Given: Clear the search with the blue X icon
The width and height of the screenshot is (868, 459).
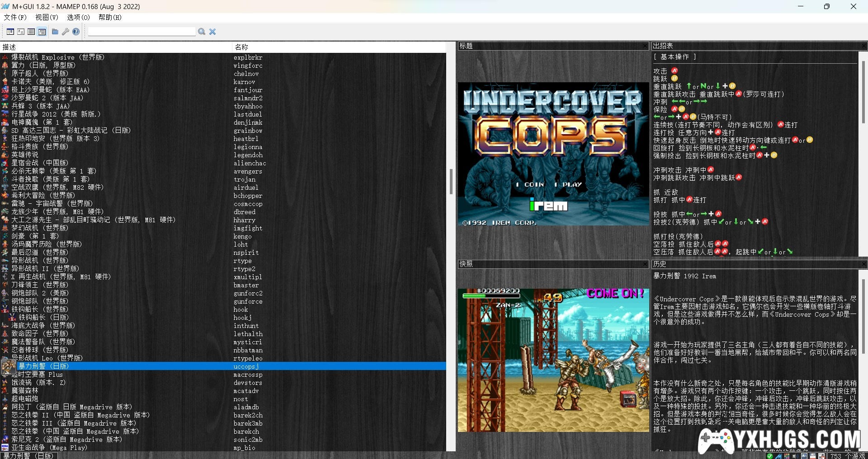Looking at the screenshot, I should click(x=212, y=32).
